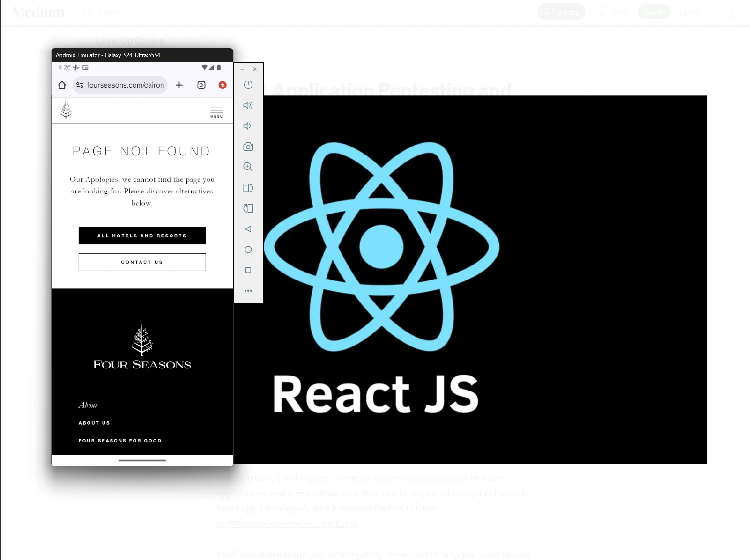Power off the emulated device
This screenshot has width=750, height=560.
click(248, 85)
